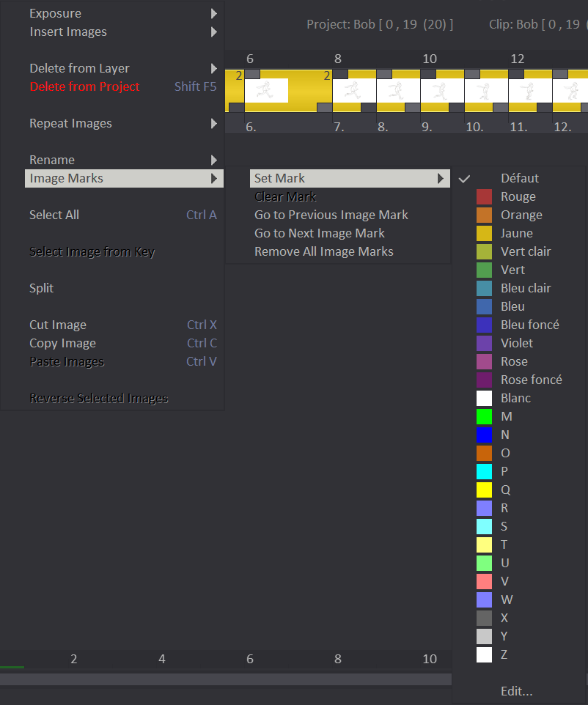
Task: Click frame number 8 on the timeline ruler
Action: 338,59
